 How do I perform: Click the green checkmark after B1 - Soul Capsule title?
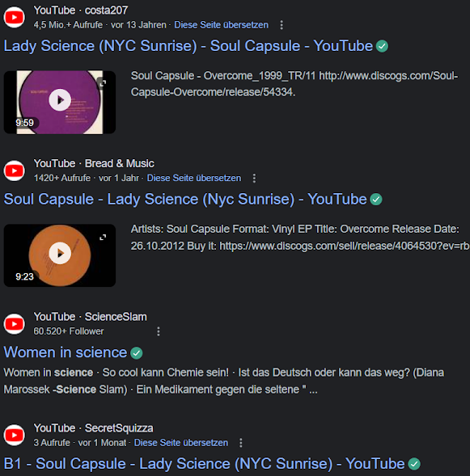click(x=414, y=464)
